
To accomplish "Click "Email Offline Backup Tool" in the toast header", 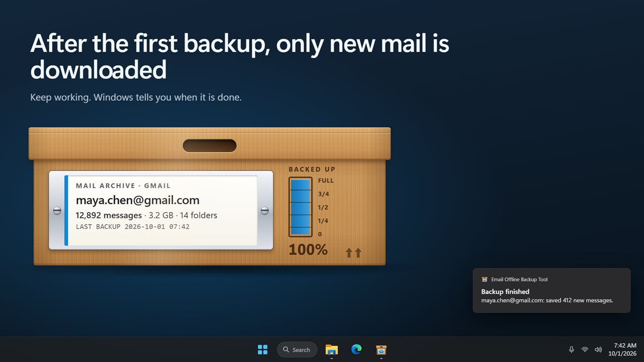I will [519, 280].
